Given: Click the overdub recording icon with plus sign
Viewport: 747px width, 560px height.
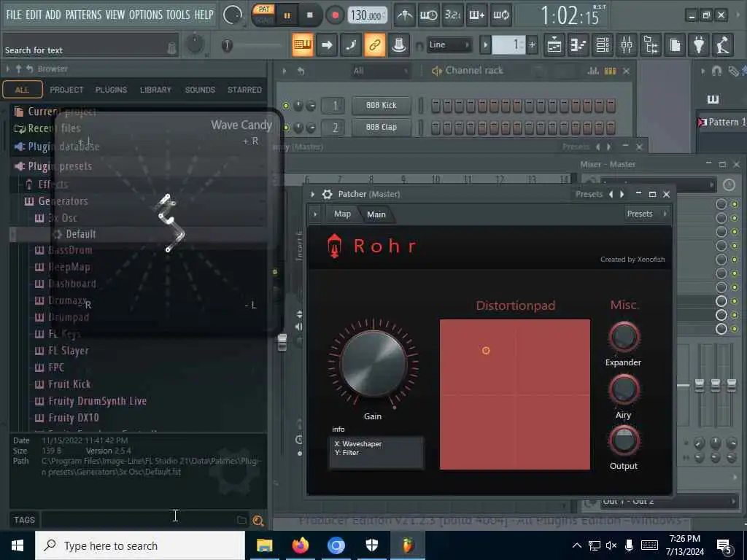Looking at the screenshot, I should pos(476,15).
